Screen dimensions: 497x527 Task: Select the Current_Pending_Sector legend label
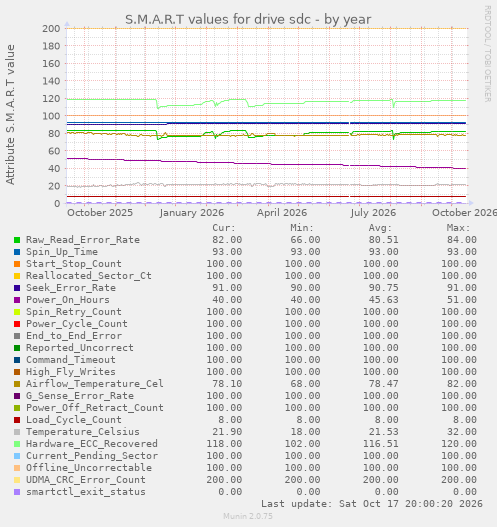92,456
